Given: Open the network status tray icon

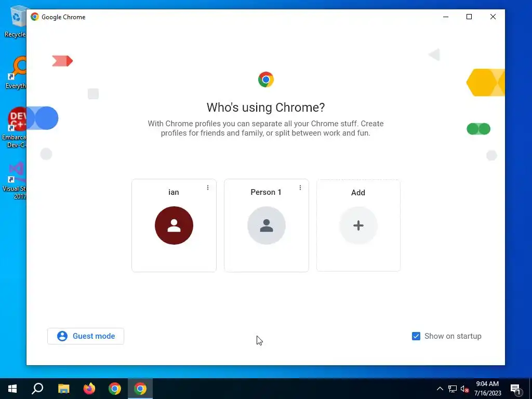Looking at the screenshot, I should tap(453, 389).
